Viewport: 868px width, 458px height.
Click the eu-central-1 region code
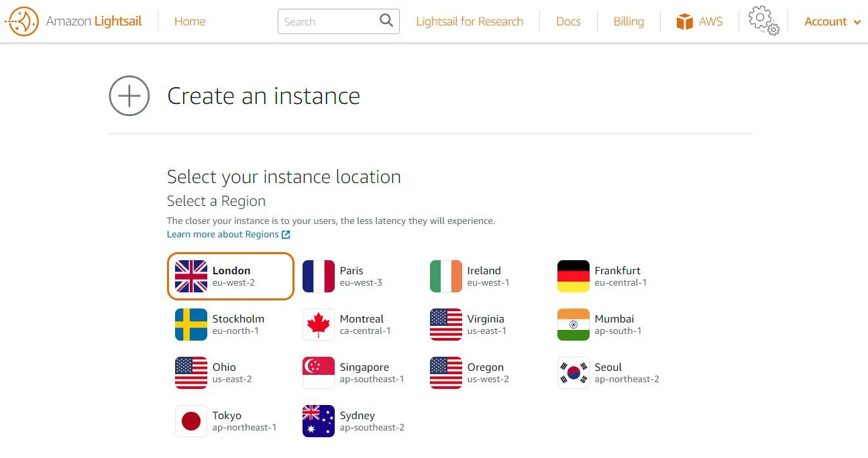click(621, 282)
